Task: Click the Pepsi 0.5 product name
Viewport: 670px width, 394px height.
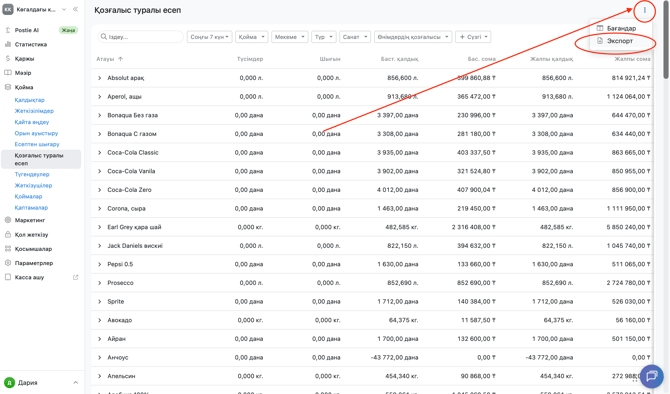Action: 120,264
